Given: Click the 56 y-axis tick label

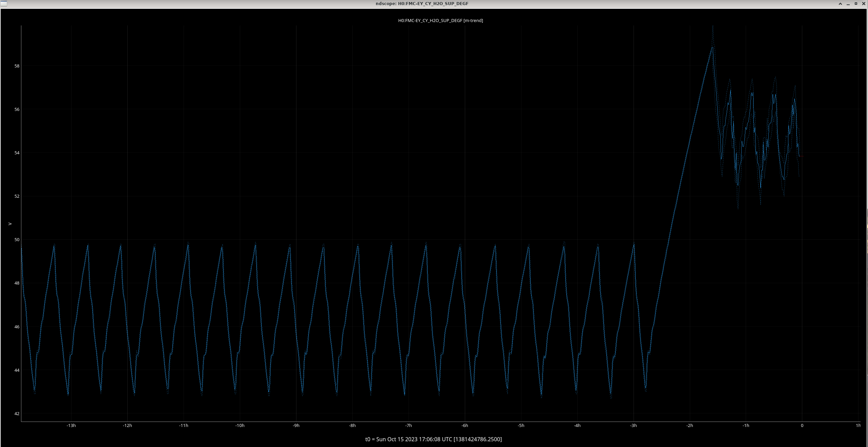Looking at the screenshot, I should click(17, 110).
